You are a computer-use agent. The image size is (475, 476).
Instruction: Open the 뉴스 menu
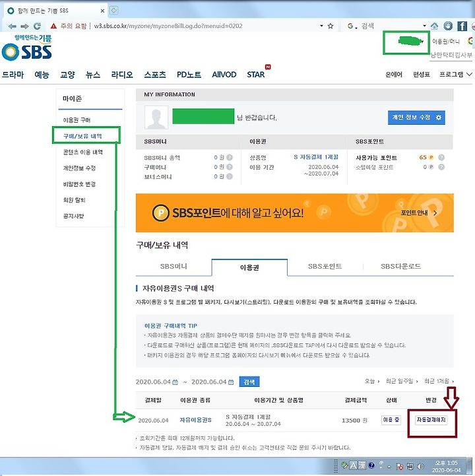coord(93,75)
